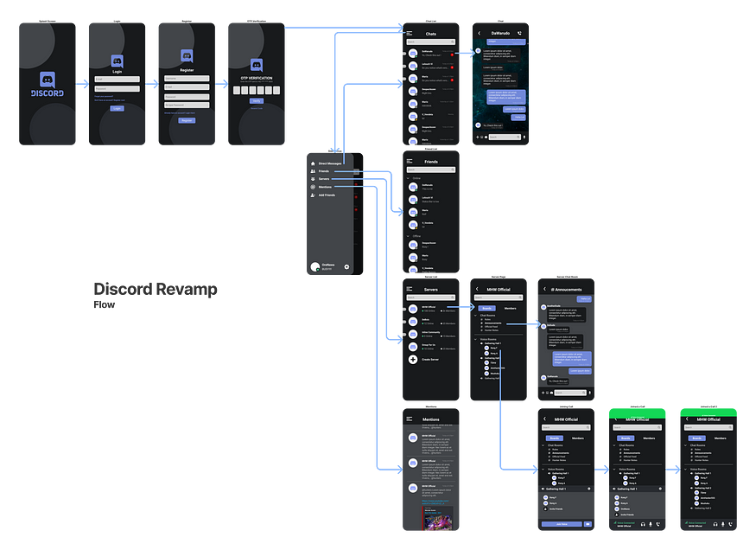The image size is (756, 550).
Task: Select Members tab on Joining Call screen
Action: [578, 438]
